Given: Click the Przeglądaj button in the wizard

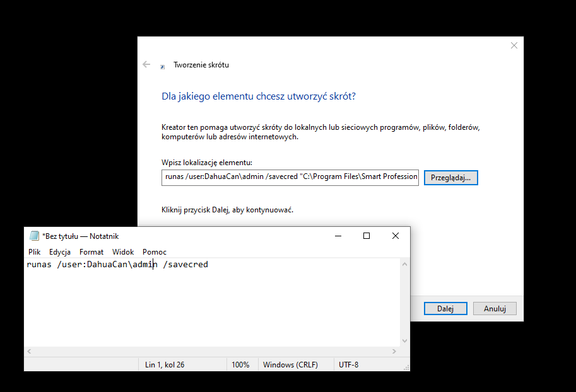Looking at the screenshot, I should [x=450, y=177].
